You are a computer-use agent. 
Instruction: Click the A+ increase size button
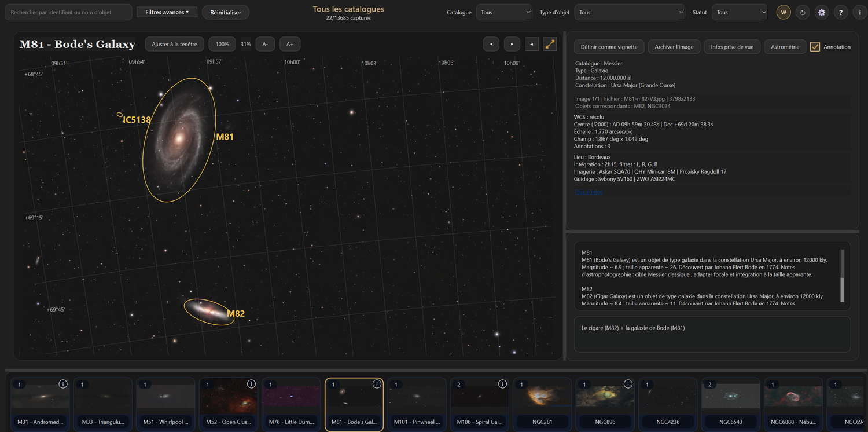(290, 44)
